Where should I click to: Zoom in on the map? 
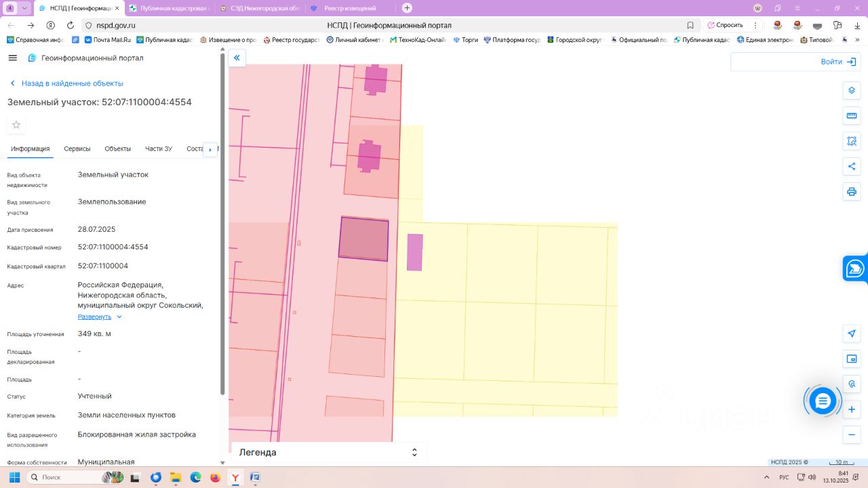852,409
